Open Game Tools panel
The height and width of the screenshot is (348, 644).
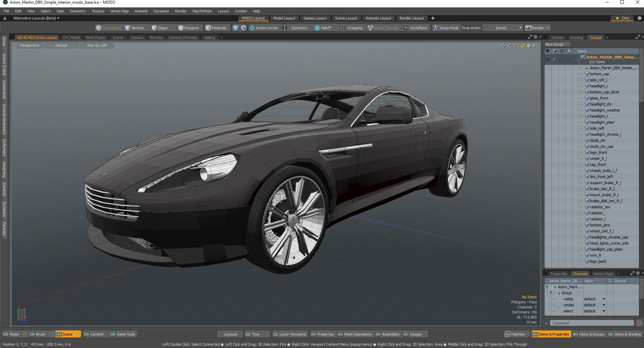point(123,334)
